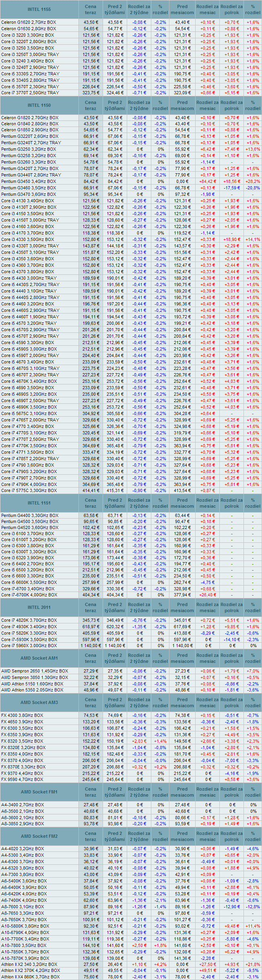262x980 pixels.
Task: Click the Celeron G1620 2,7GHz BOX row name
Action: coord(28,22)
